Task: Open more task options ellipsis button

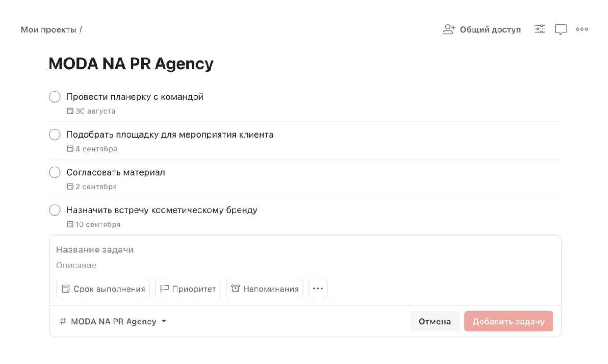Action: point(318,289)
